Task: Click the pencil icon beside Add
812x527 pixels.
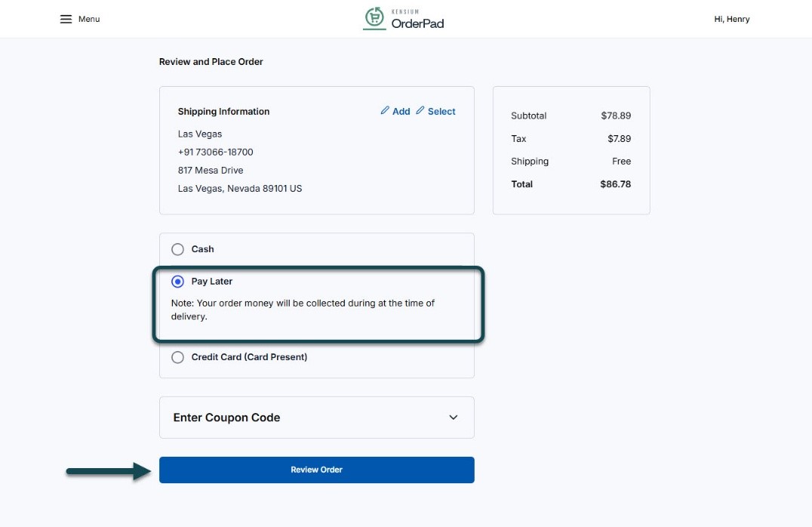Action: click(x=385, y=110)
